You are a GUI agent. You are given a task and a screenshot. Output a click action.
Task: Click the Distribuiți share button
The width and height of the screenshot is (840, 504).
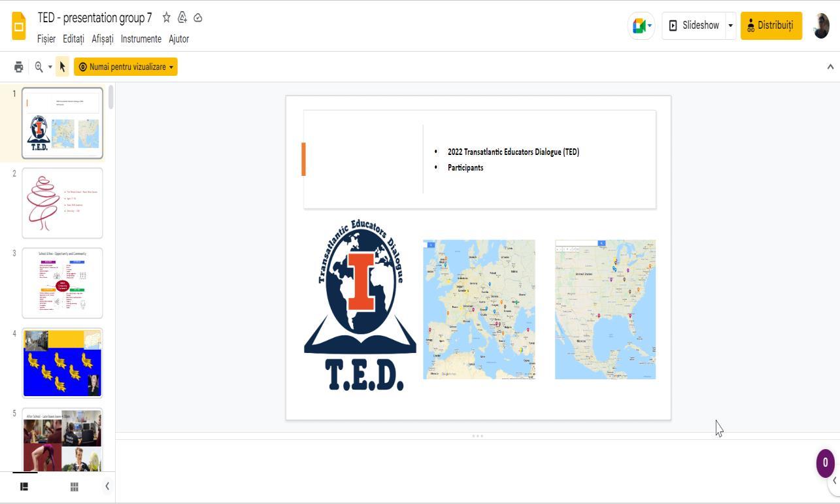771,25
